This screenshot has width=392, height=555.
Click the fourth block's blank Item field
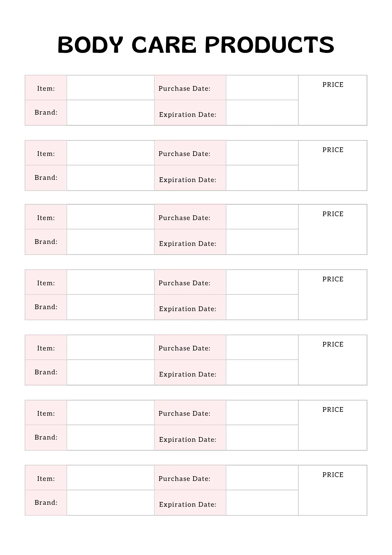[x=110, y=282]
